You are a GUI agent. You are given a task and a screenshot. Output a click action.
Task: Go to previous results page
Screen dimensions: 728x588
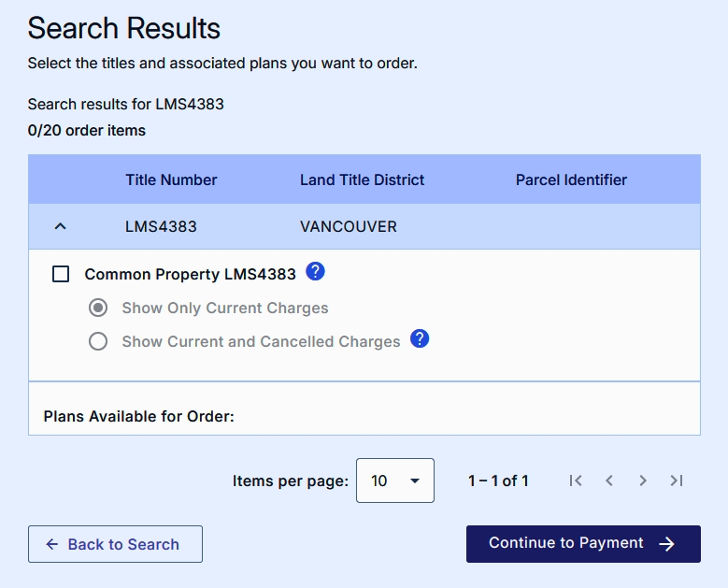pos(609,480)
